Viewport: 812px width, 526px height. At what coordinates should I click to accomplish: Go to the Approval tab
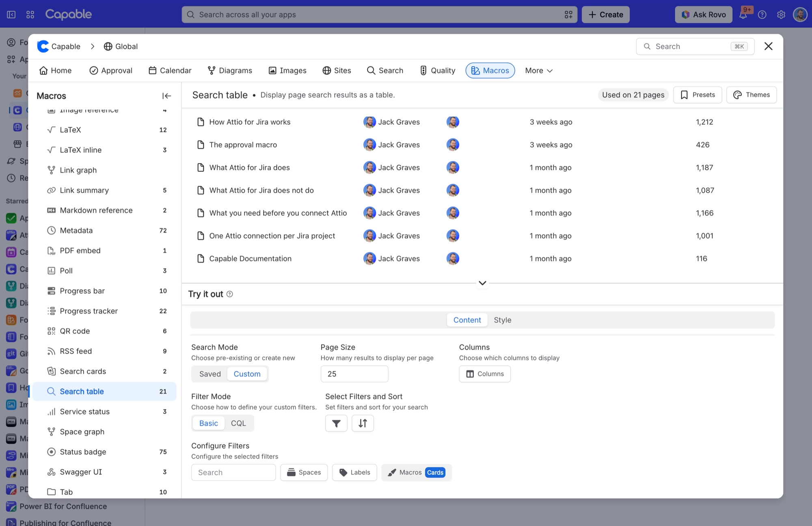click(x=111, y=71)
